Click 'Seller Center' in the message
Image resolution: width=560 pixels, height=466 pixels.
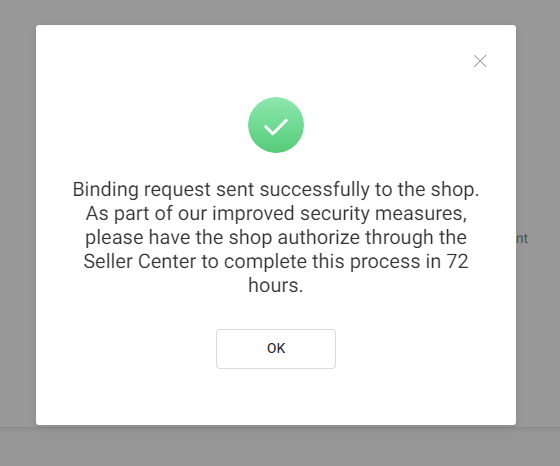point(140,261)
